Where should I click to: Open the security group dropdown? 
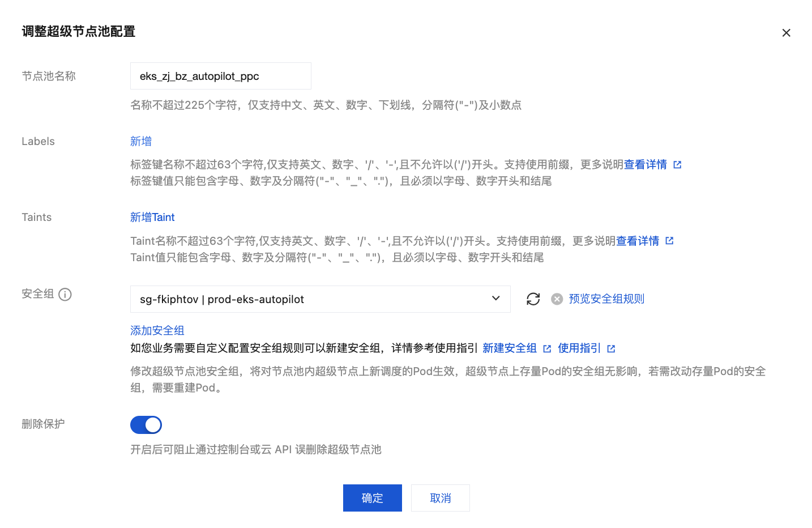311,299
